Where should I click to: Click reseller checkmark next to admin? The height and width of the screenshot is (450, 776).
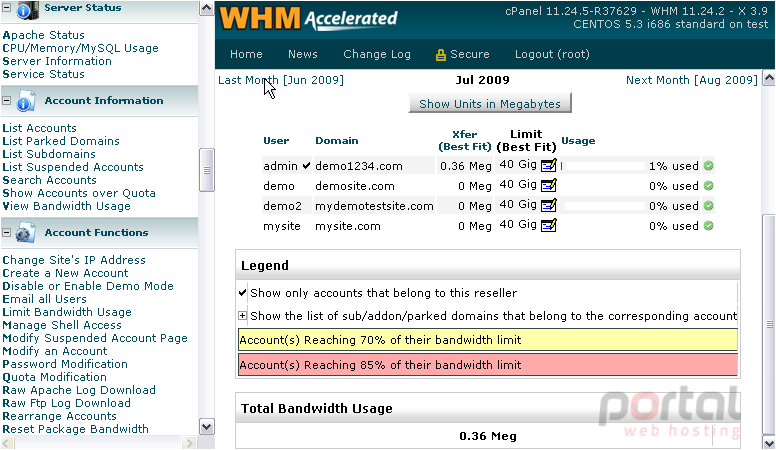click(306, 166)
